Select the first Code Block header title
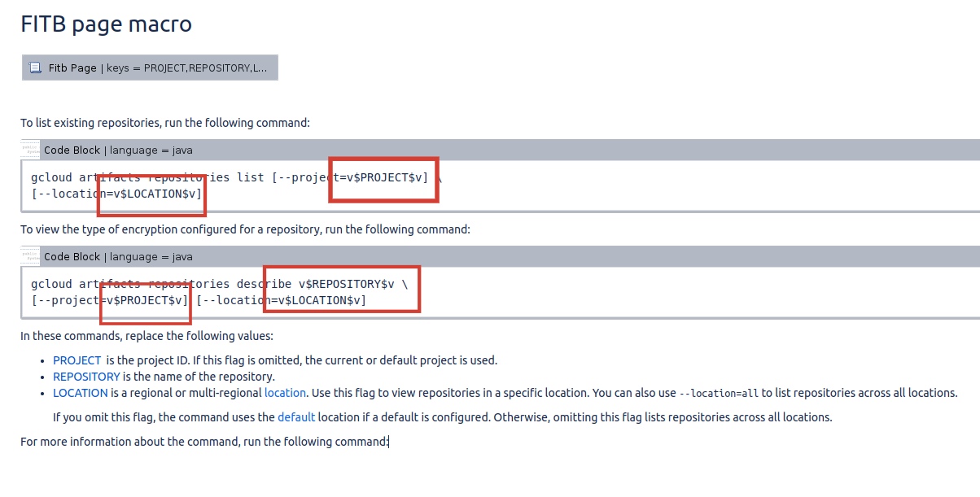 click(x=118, y=150)
